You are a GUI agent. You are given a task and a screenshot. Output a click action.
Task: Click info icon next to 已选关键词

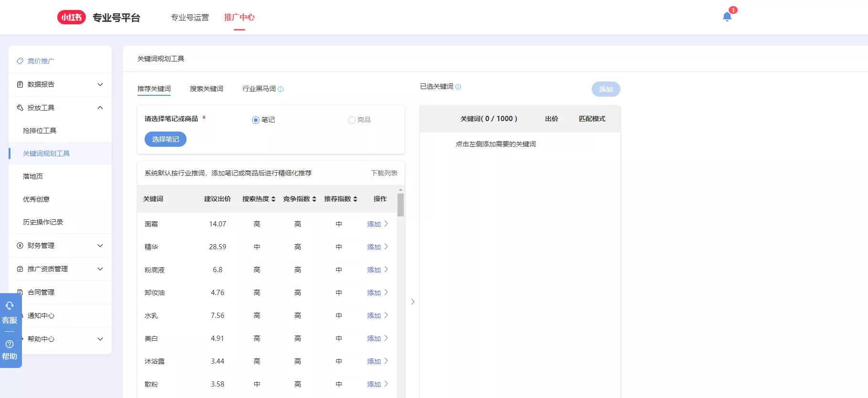point(458,87)
